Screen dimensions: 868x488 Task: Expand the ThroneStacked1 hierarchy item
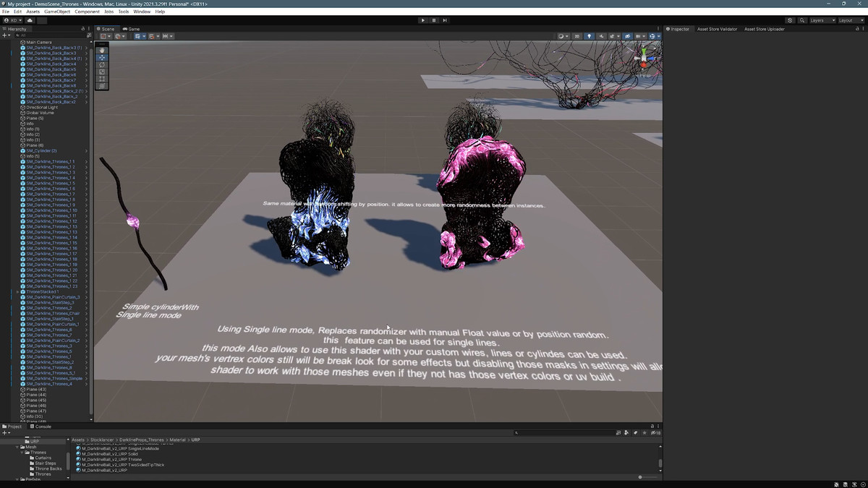(x=17, y=292)
